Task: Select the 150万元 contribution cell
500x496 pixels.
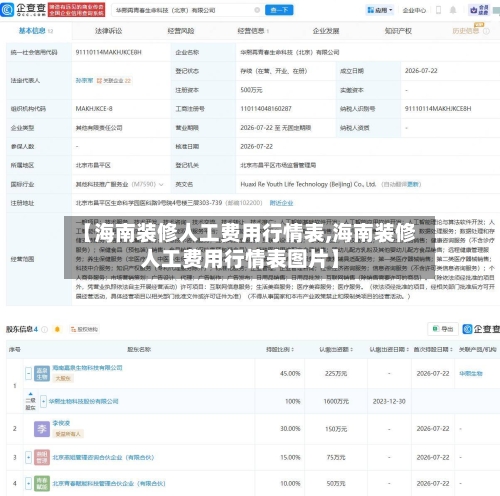Action: tap(336, 429)
